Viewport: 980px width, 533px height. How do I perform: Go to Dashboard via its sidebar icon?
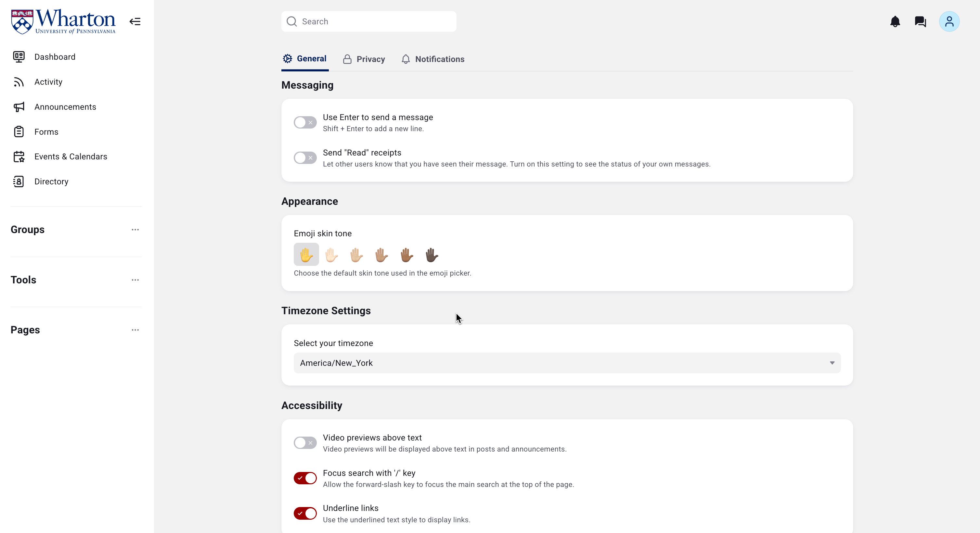coord(19,57)
